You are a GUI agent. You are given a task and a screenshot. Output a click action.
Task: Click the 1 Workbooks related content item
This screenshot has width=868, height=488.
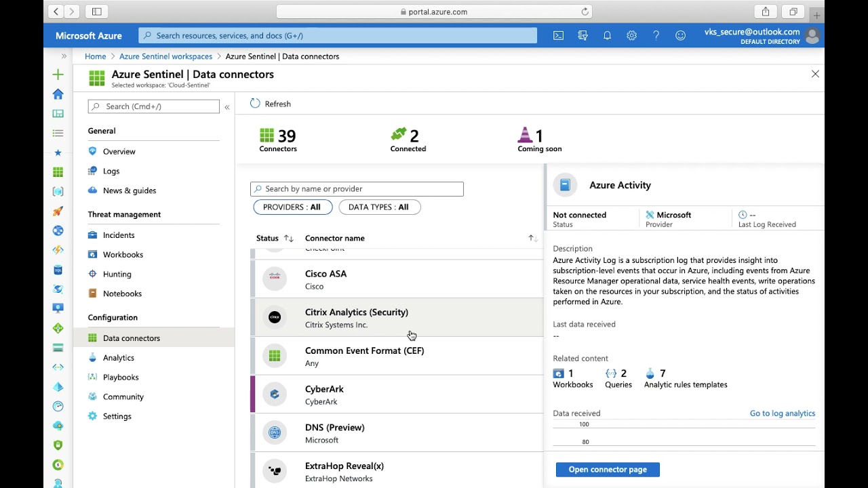(x=573, y=379)
